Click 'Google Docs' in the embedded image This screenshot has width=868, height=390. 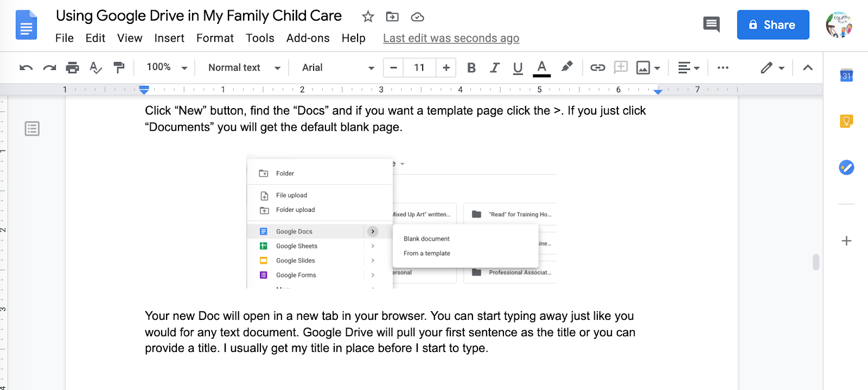[x=294, y=231]
